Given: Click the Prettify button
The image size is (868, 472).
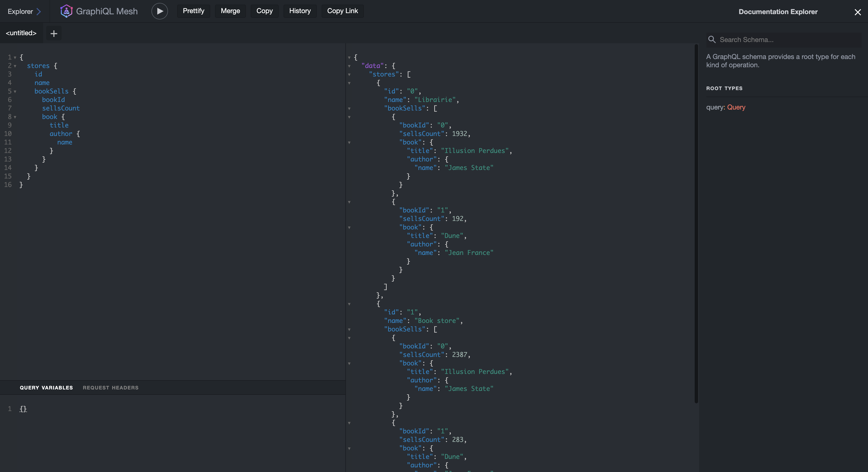Looking at the screenshot, I should click(x=193, y=11).
